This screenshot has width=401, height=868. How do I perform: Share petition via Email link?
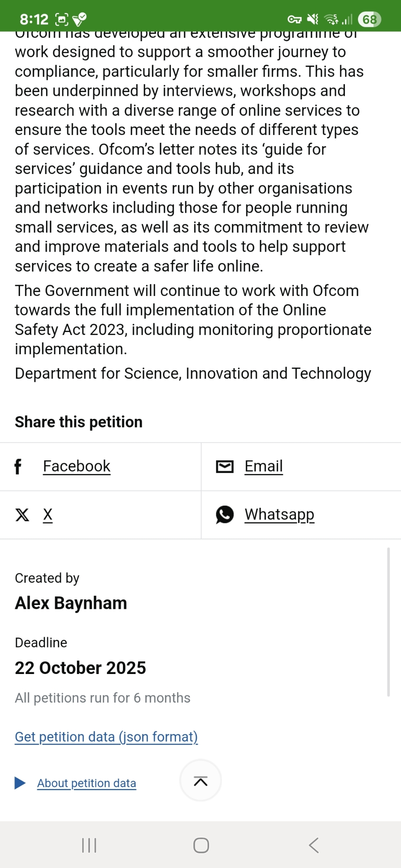pyautogui.click(x=264, y=466)
